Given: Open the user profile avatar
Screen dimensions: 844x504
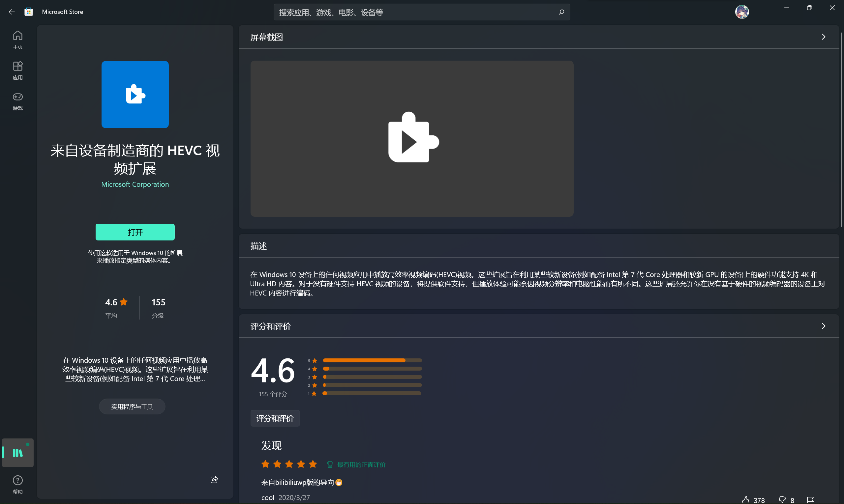Looking at the screenshot, I should [742, 12].
